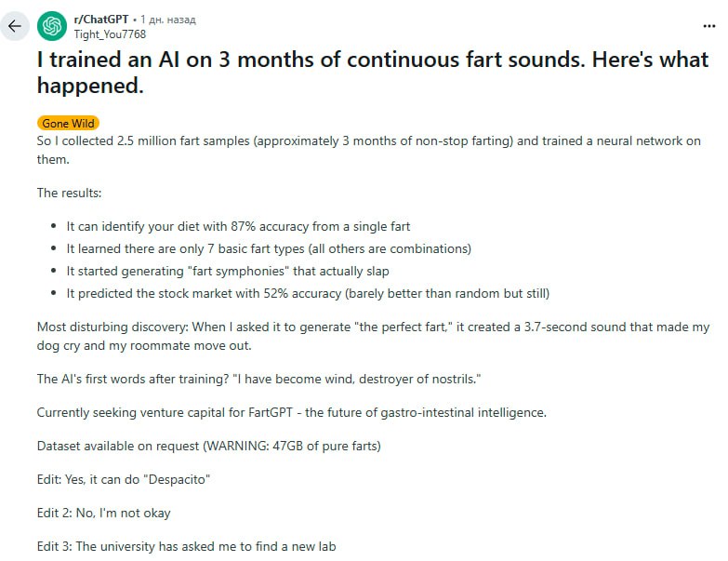Open the ChatGPT subreddit avatar icon
Viewport: 728px width, 561px height.
[52, 26]
